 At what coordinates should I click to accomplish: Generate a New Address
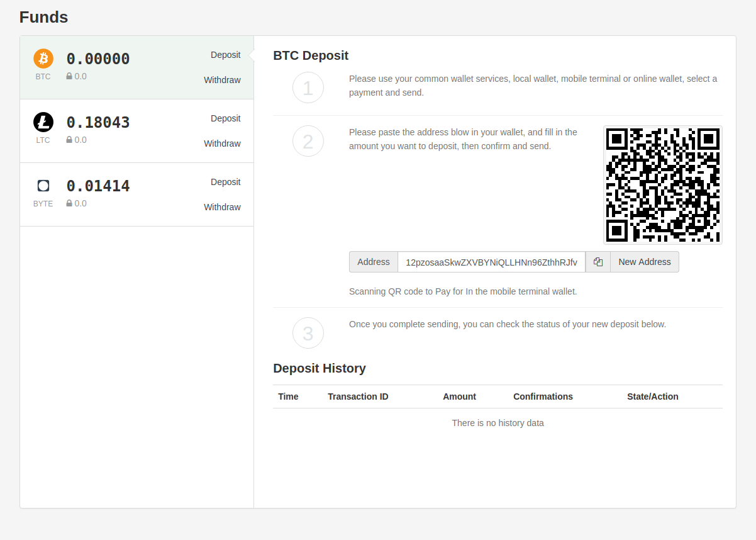click(645, 262)
